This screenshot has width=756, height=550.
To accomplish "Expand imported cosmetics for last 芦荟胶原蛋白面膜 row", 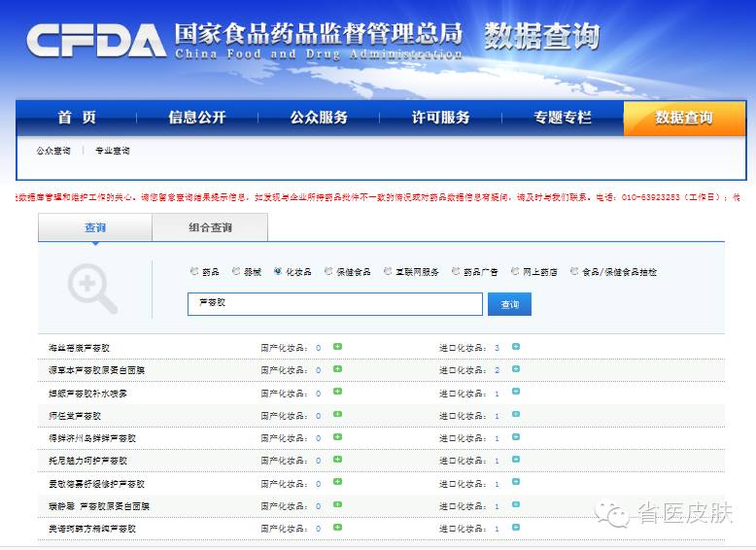I will [516, 504].
